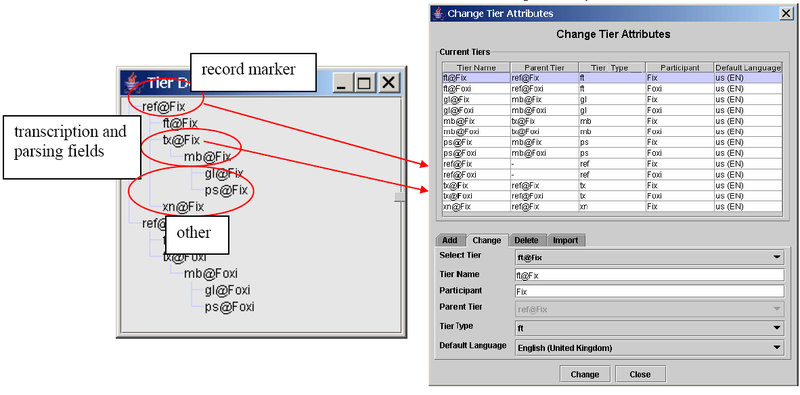Image resolution: width=800 pixels, height=395 pixels.
Task: Close the Tier Dependencies window
Action: pyautogui.click(x=388, y=83)
